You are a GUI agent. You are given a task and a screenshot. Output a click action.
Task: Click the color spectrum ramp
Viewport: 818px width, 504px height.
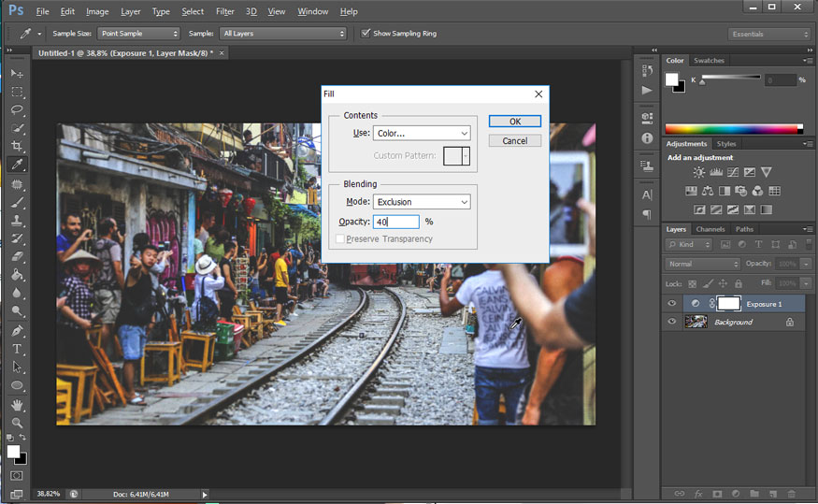[733, 128]
